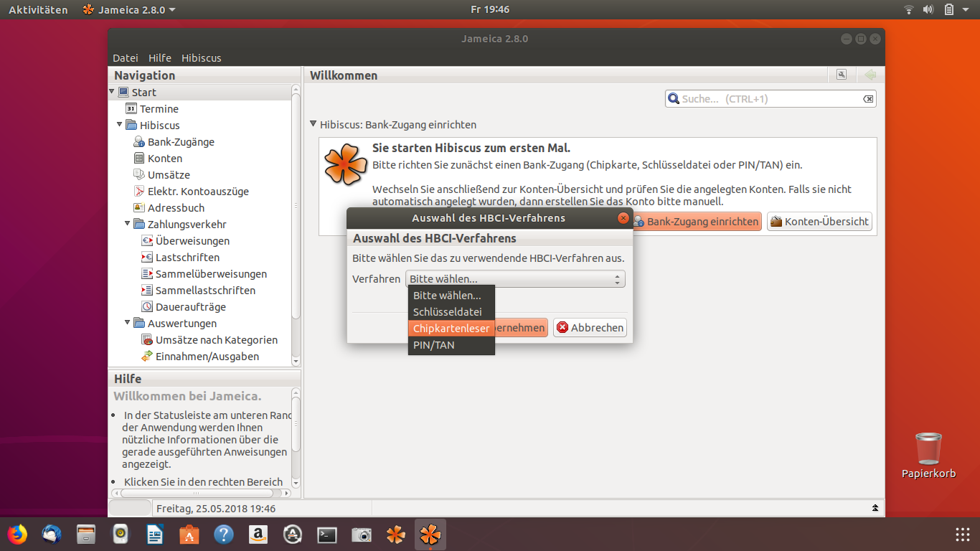Click the Daueraufträge clock icon
The height and width of the screenshot is (551, 980).
[x=147, y=307]
